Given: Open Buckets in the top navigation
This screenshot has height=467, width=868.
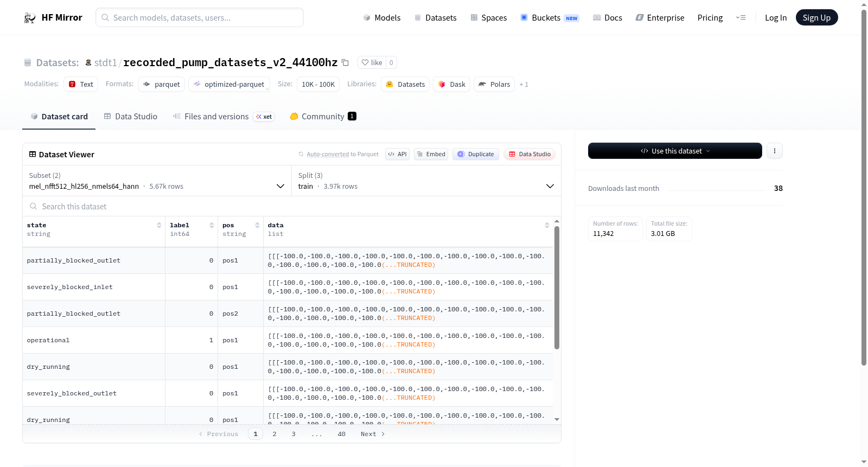Looking at the screenshot, I should point(550,18).
